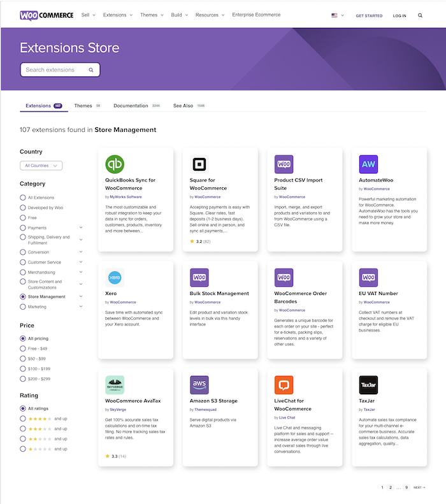Viewport: 446px width, 504px height.
Task: Click the EU VAT Number Woo icon
Action: [x=368, y=277]
